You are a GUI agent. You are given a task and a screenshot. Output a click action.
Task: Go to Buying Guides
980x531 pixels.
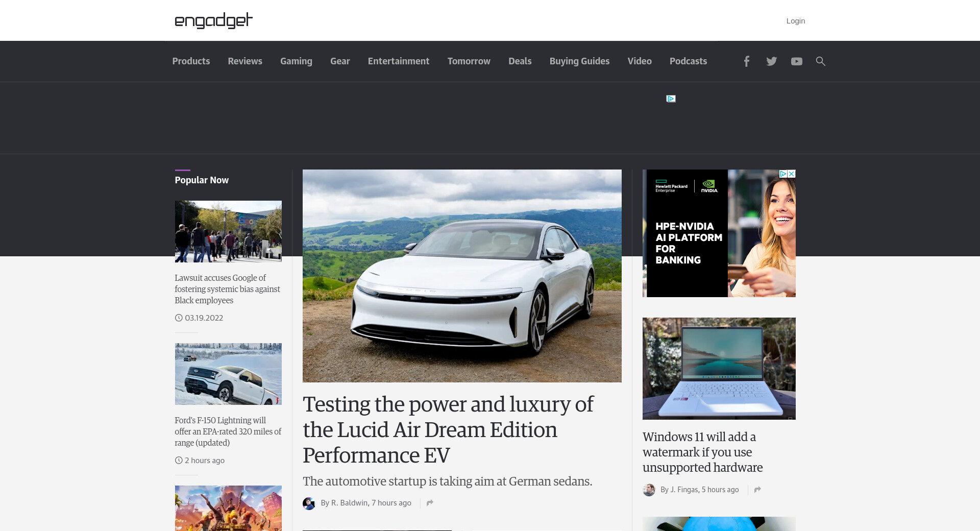(x=580, y=61)
